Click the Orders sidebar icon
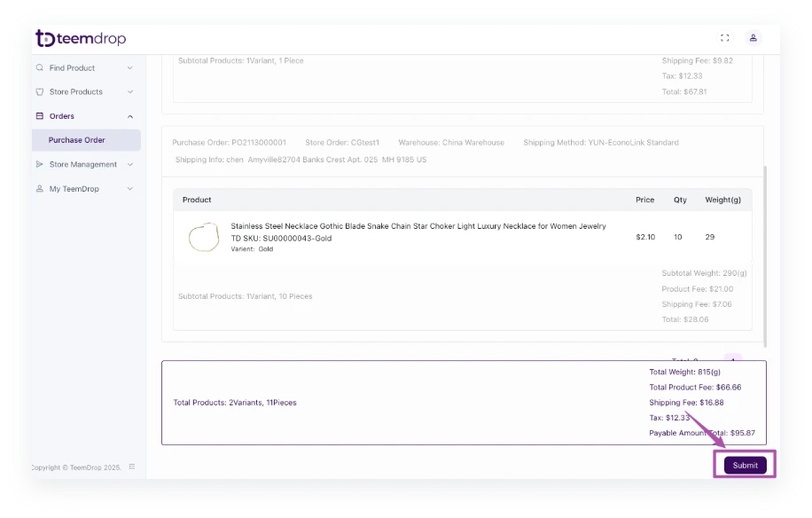Viewport: 812px width, 518px height. click(x=39, y=116)
